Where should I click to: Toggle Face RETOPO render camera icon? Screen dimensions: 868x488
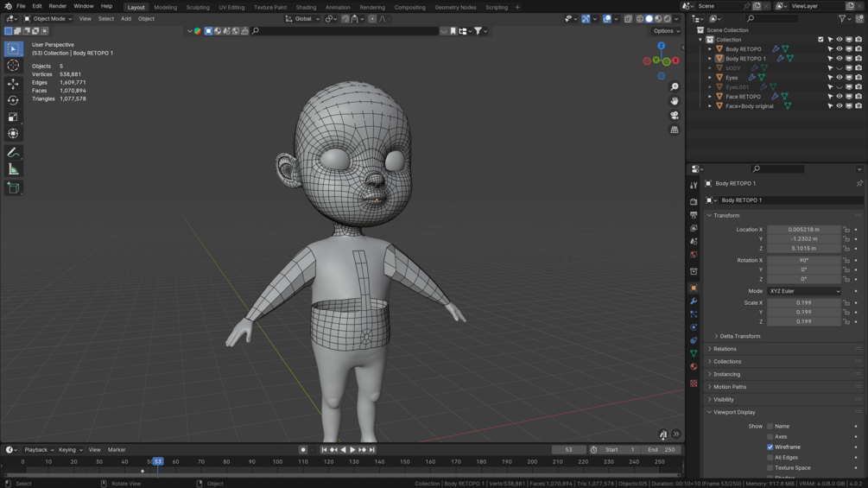858,96
